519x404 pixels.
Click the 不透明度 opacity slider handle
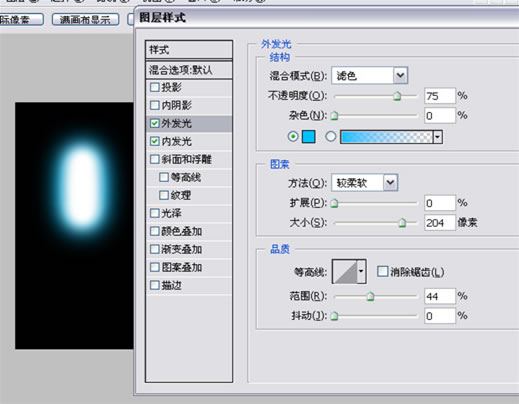point(397,96)
